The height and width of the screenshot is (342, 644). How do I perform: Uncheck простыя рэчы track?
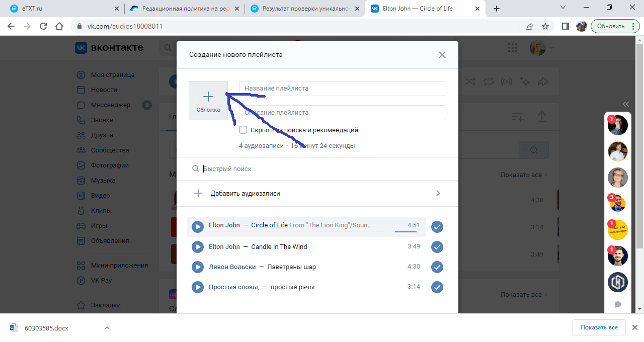[438, 287]
